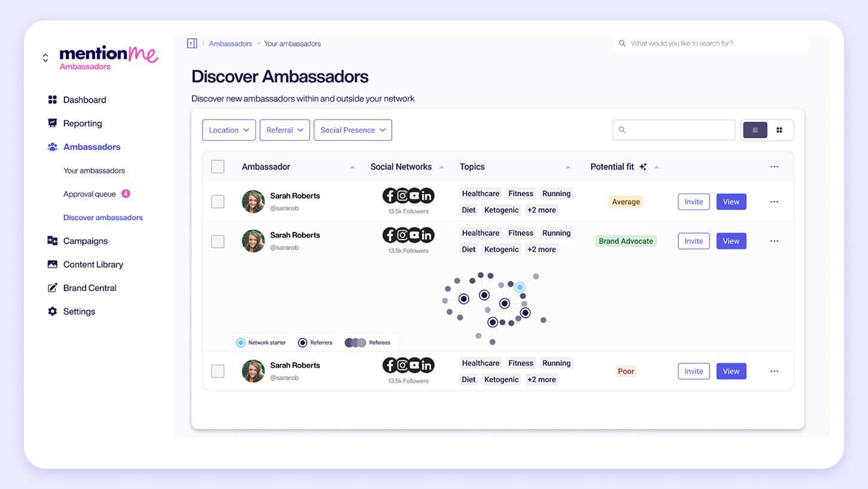Check the Poor-fit ambassador row checkbox
The width and height of the screenshot is (868, 489).
click(x=218, y=371)
